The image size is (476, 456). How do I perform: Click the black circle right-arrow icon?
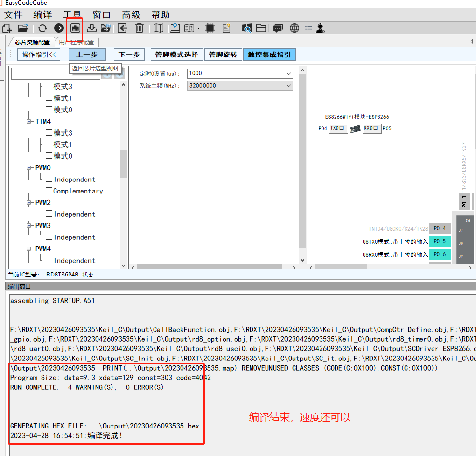point(59,28)
